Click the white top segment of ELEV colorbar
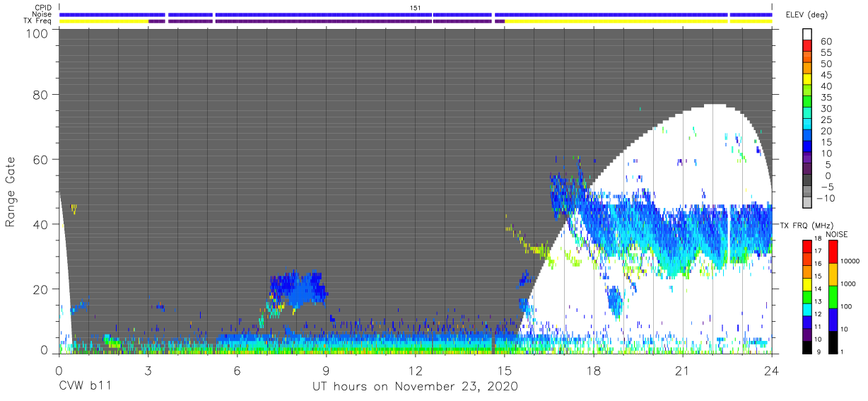 coord(809,35)
